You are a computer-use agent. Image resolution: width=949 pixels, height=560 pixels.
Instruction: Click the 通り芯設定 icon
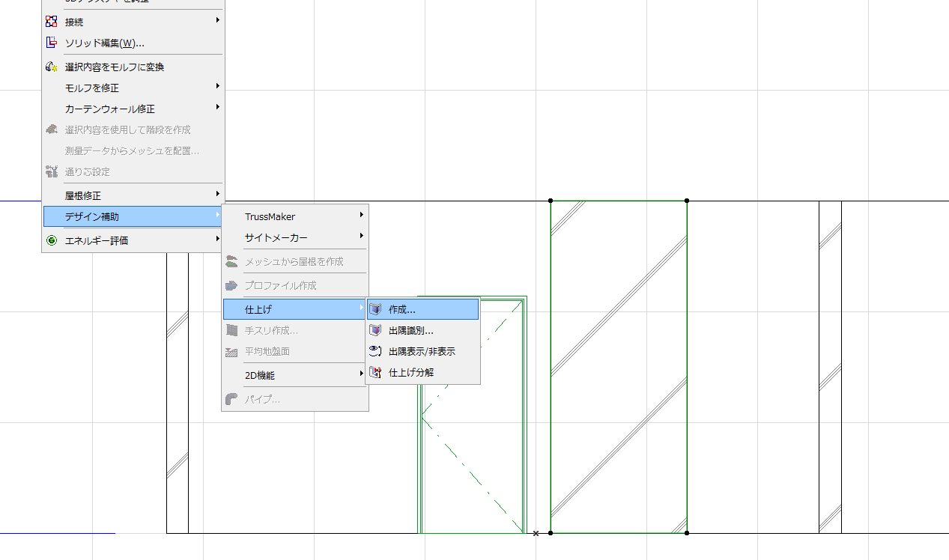[52, 171]
